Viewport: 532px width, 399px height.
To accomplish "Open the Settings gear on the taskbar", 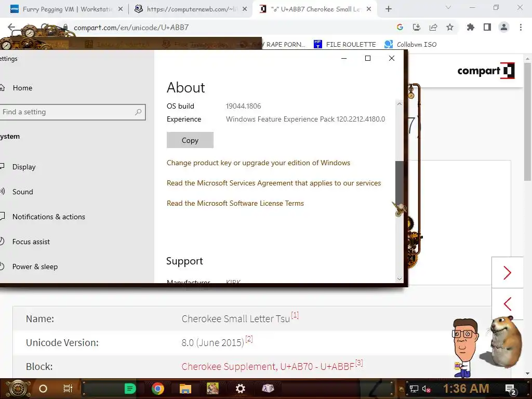I will (x=240, y=389).
